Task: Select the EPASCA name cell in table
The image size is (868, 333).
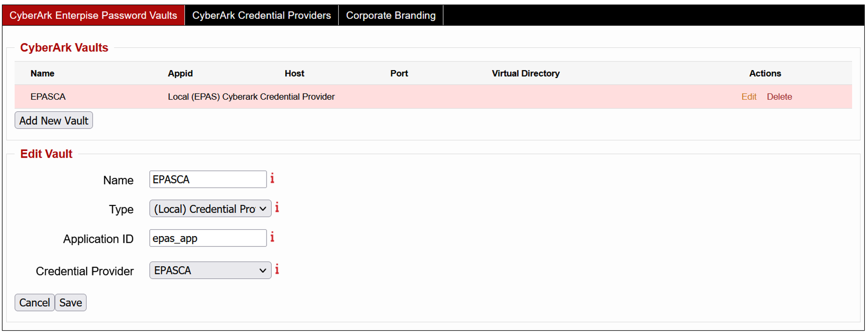Action: tap(48, 97)
